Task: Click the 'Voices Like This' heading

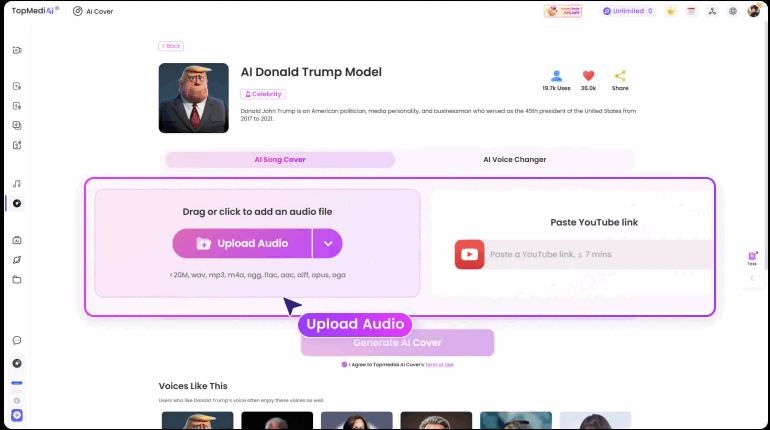Action: coord(193,386)
